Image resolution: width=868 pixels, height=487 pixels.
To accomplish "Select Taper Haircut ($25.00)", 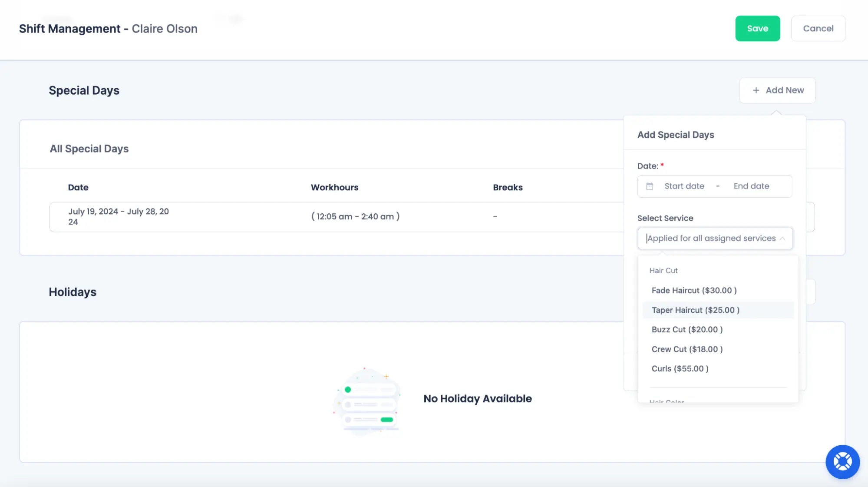I will pyautogui.click(x=695, y=310).
